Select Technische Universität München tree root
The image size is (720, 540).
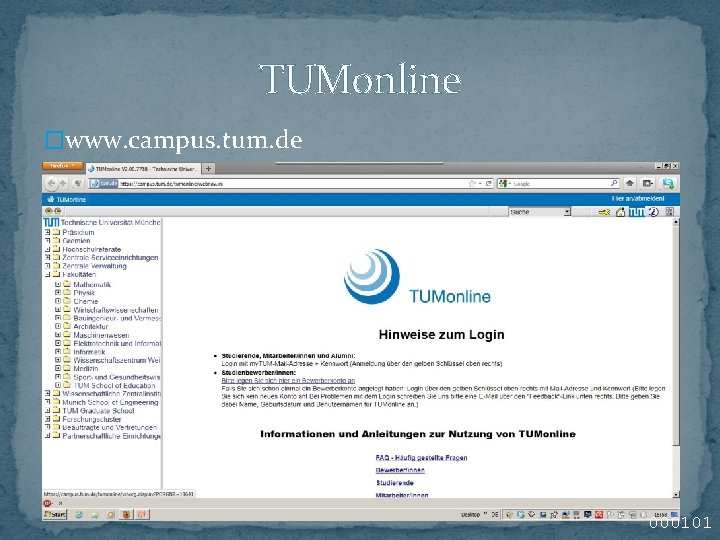110,222
